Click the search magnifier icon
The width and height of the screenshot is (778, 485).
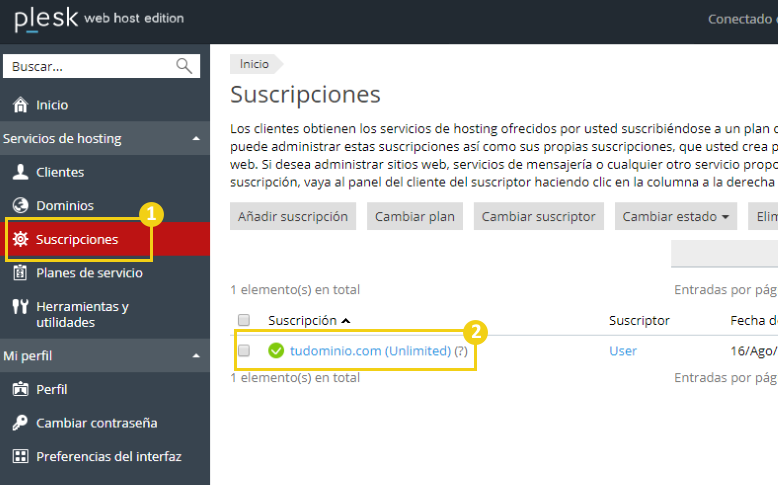coord(184,66)
